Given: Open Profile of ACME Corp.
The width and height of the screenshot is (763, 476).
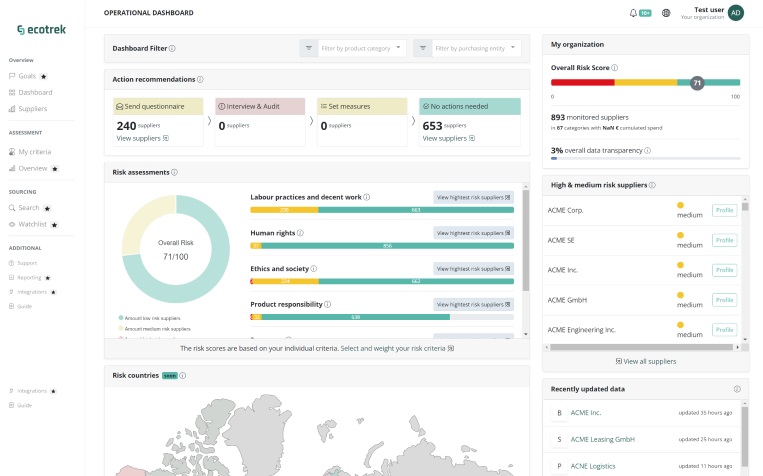Looking at the screenshot, I should pos(724,210).
